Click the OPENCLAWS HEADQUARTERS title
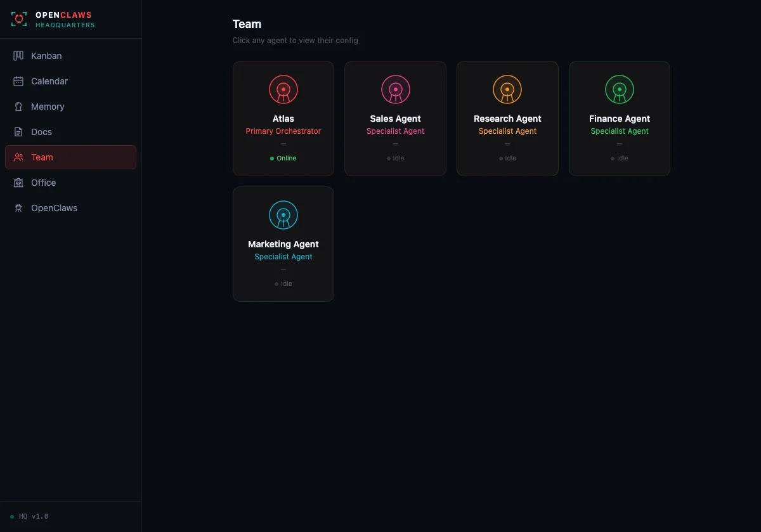 [65, 20]
